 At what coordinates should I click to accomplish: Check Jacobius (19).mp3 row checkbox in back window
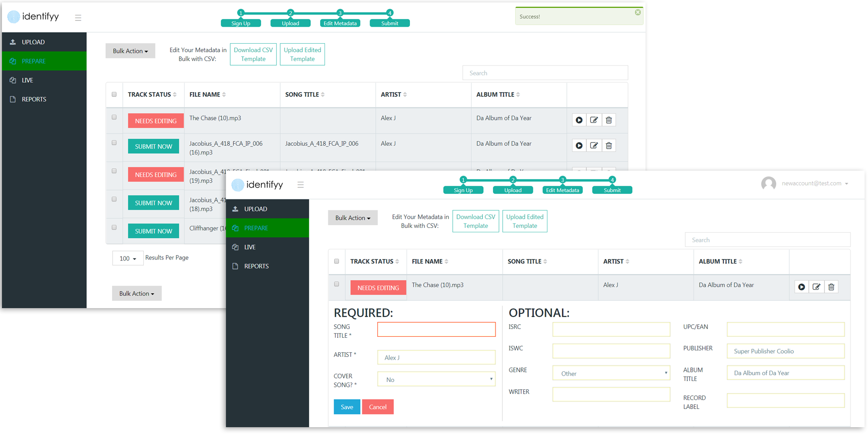[114, 171]
